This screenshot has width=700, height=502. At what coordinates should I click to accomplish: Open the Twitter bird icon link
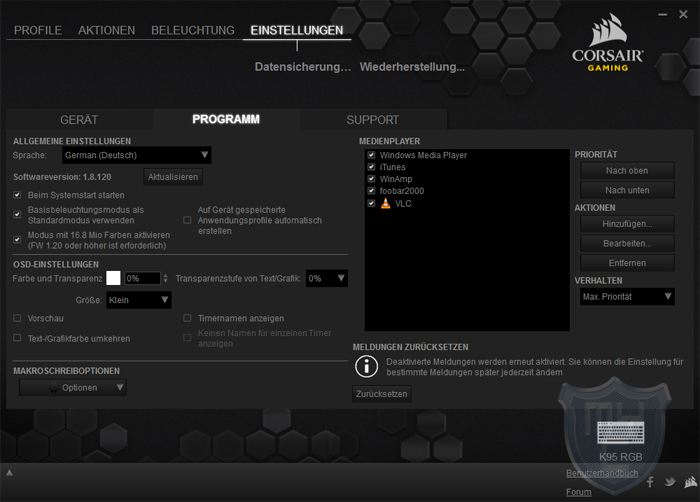pyautogui.click(x=668, y=482)
